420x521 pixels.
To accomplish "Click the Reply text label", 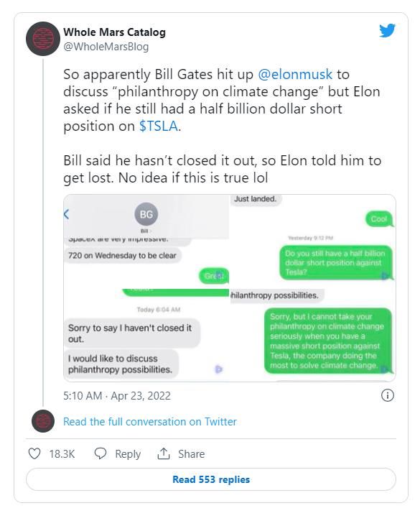I will point(128,454).
